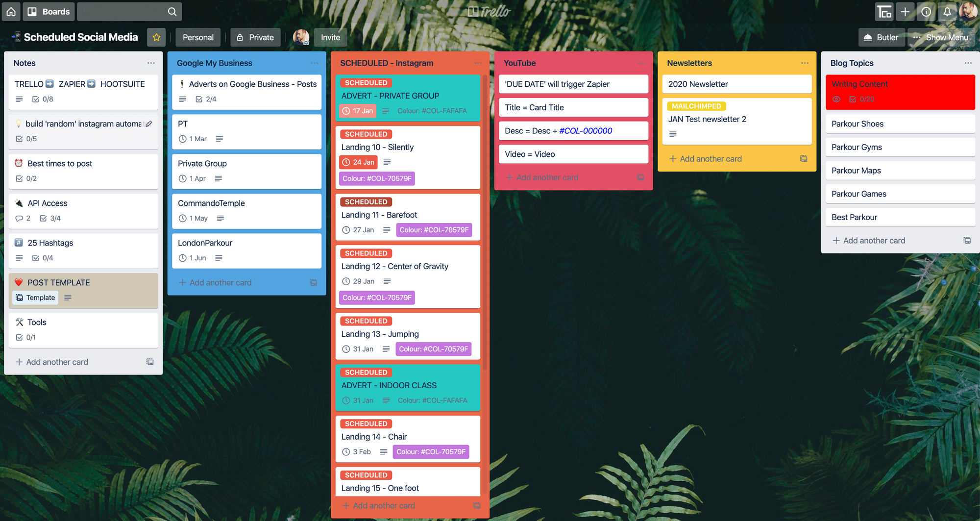The width and height of the screenshot is (980, 521).
Task: Toggle watch eye on Writing Content card
Action: coord(836,99)
